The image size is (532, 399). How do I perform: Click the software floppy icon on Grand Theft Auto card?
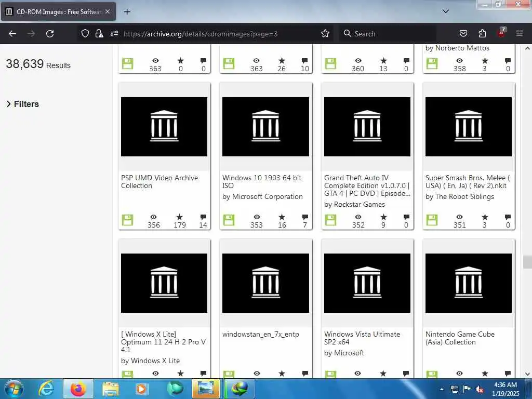[x=330, y=220]
